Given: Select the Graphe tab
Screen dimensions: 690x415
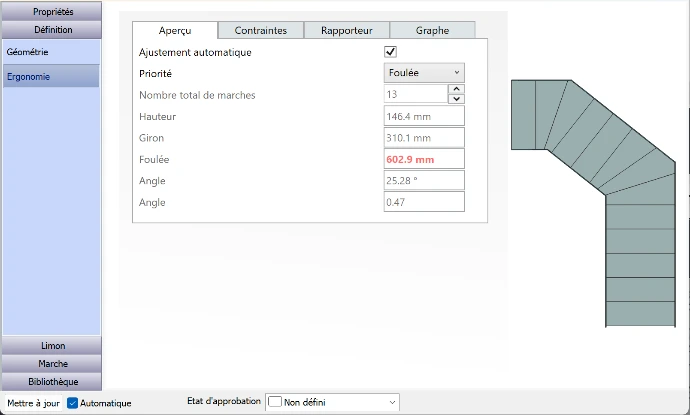Looking at the screenshot, I should [431, 30].
